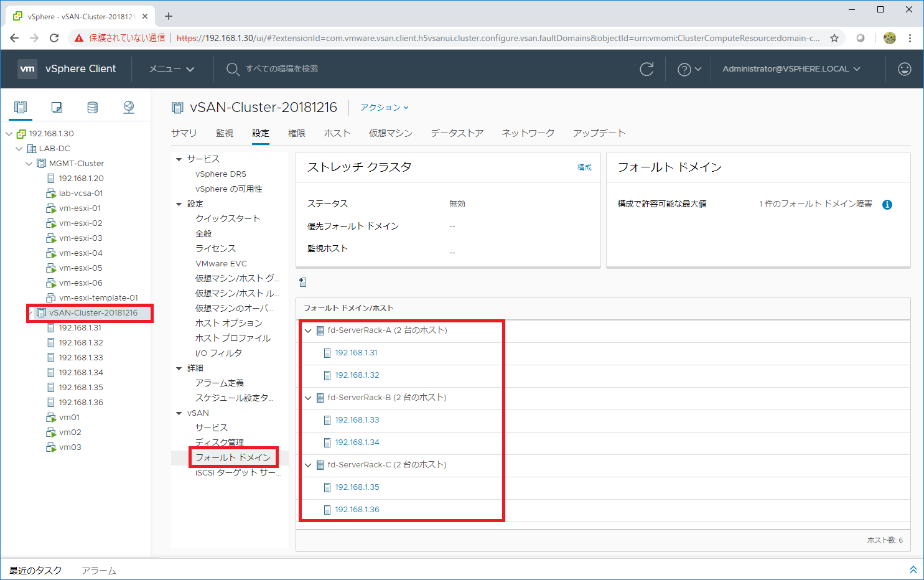
Task: Open vSphere DRS settings
Action: pyautogui.click(x=221, y=174)
